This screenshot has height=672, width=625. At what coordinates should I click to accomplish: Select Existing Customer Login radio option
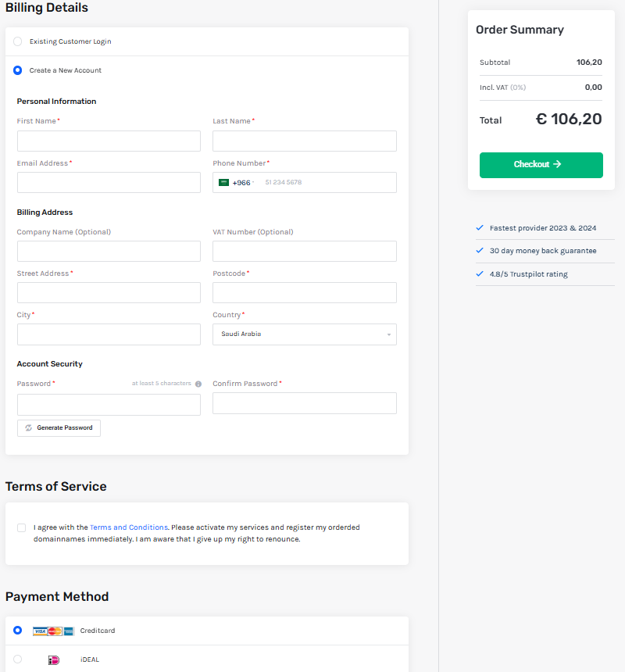click(17, 41)
